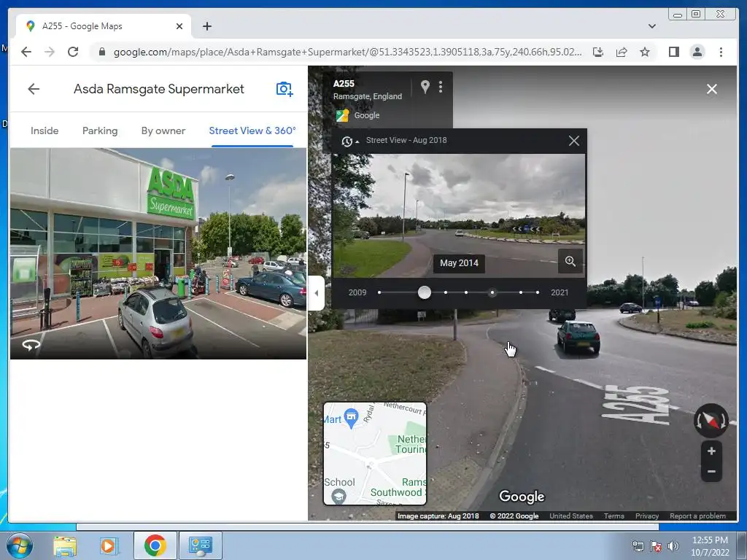Click the location pin icon next to A255

coord(425,87)
